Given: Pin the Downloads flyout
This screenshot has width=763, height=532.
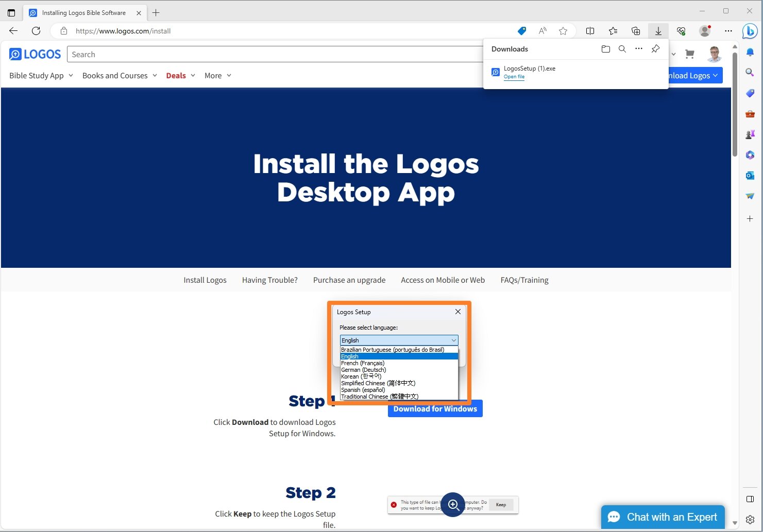Looking at the screenshot, I should coord(655,49).
